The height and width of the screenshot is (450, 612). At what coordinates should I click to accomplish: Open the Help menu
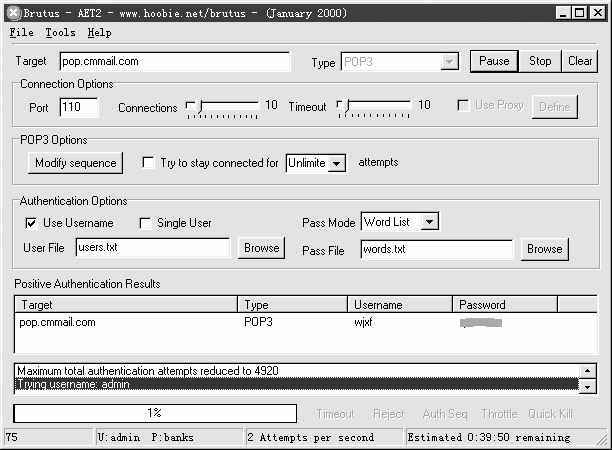pos(100,33)
